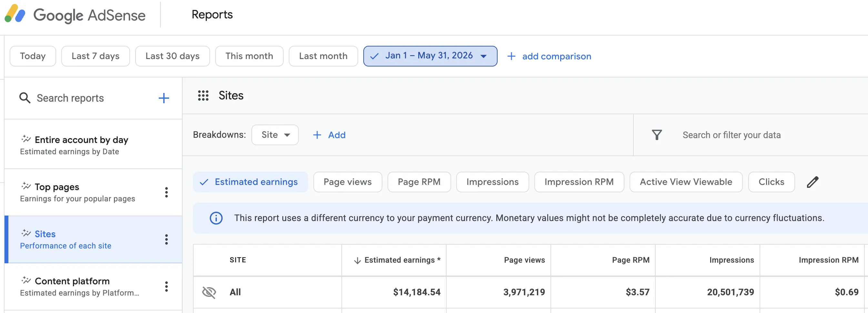
Task: Toggle visibility of the All row
Action: [209, 292]
